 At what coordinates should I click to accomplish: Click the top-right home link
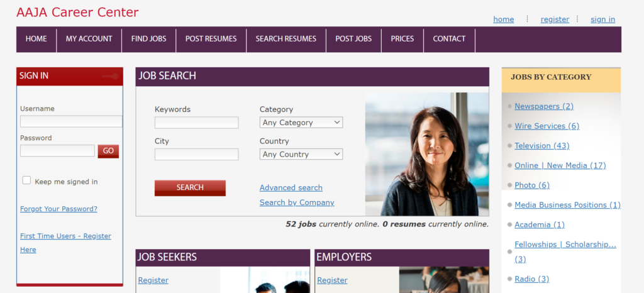pos(504,19)
